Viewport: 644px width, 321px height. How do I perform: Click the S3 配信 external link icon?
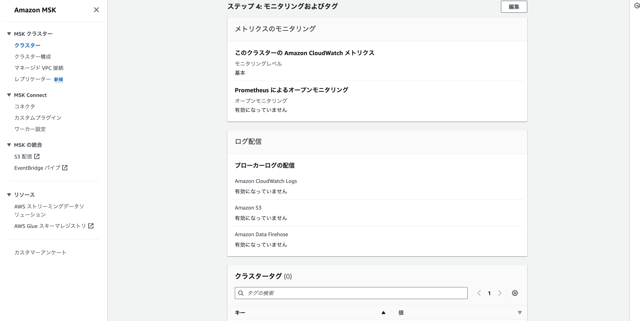click(37, 156)
